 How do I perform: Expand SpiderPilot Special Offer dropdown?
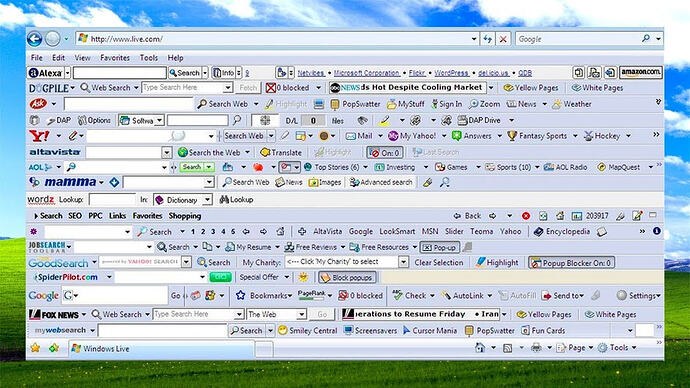point(286,277)
